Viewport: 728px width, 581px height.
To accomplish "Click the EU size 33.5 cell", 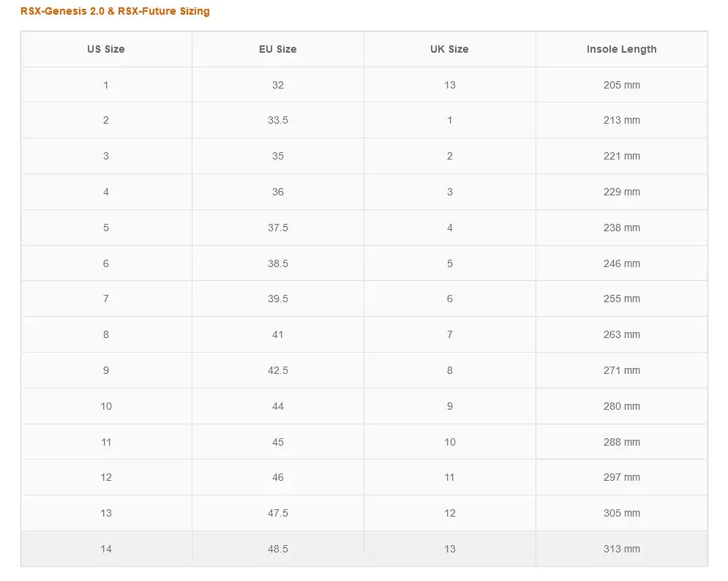I will coord(278,120).
